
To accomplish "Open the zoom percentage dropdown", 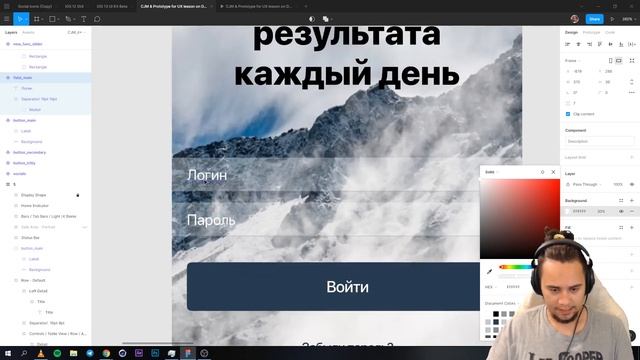I will pyautogui.click(x=629, y=19).
